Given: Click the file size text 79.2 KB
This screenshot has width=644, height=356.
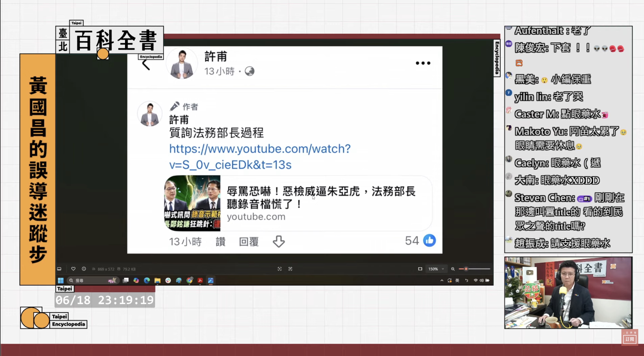Looking at the screenshot, I should click(129, 269).
